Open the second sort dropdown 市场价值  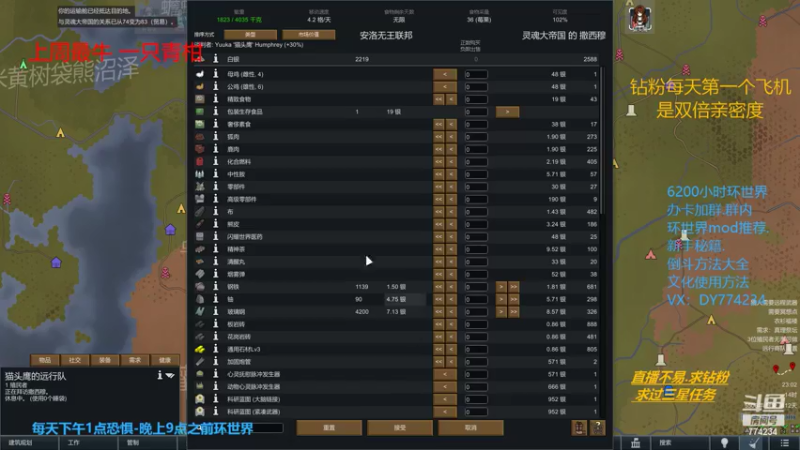point(309,35)
